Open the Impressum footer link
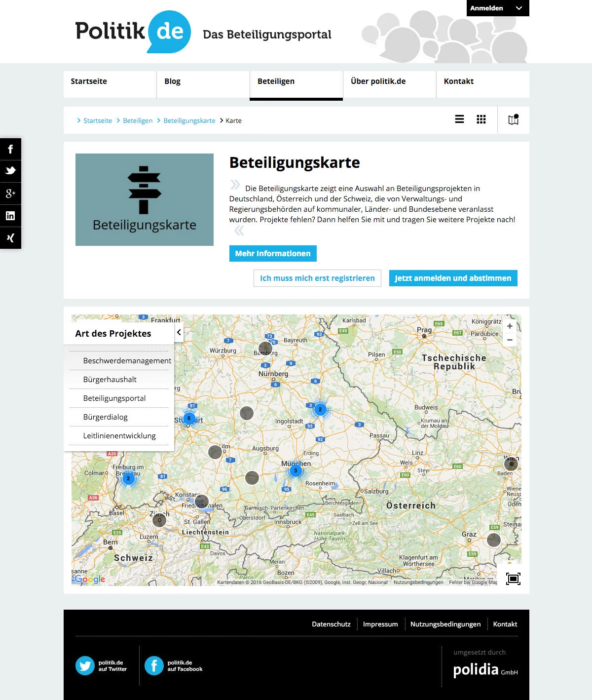This screenshot has width=592, height=700. coord(380,623)
